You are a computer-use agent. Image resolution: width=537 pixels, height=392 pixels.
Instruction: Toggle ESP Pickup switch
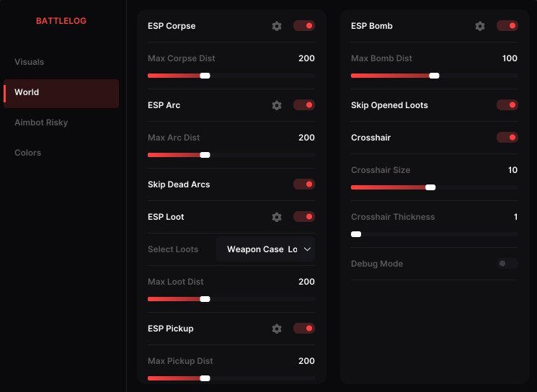coord(304,329)
